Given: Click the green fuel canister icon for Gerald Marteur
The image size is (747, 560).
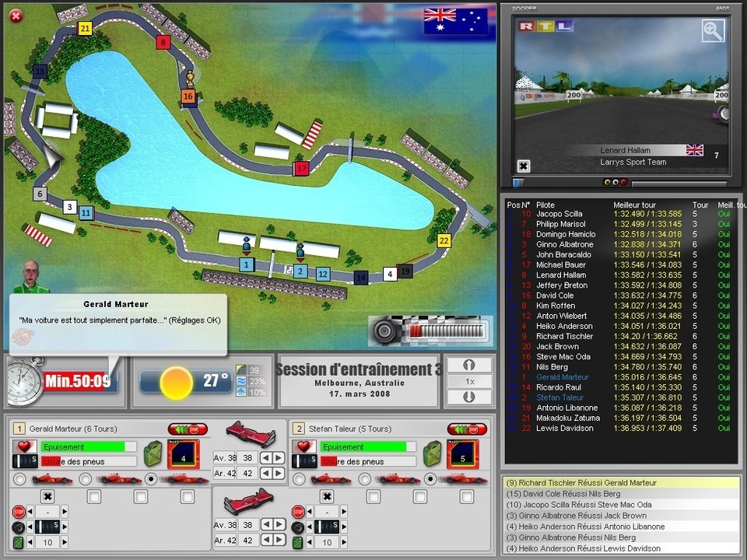Looking at the screenshot, I should pos(155,453).
